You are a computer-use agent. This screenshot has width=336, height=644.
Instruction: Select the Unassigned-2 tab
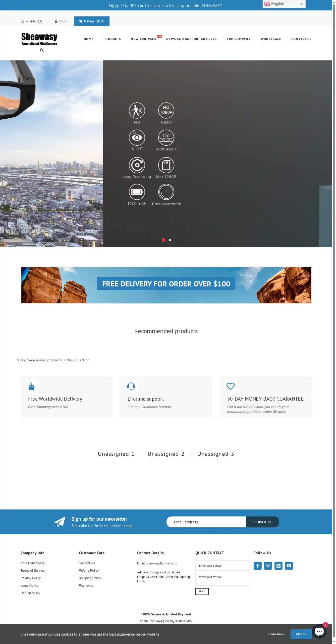[166, 454]
